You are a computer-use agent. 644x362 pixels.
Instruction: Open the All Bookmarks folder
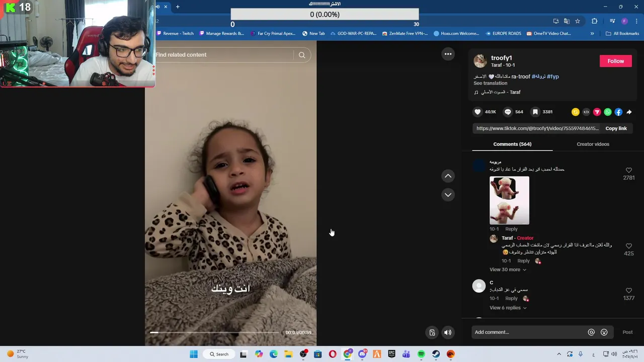coord(622,34)
